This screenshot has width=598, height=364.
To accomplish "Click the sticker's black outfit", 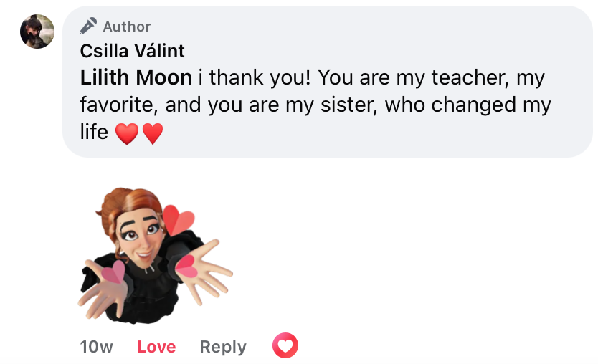I will click(154, 287).
